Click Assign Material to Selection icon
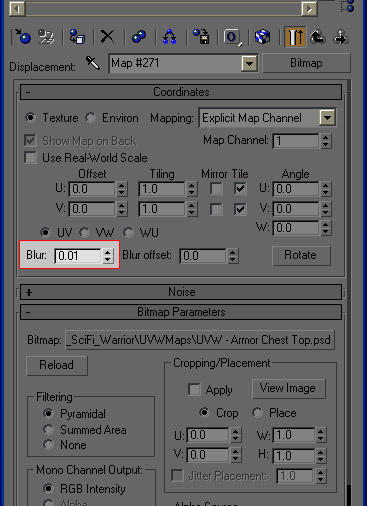The width and height of the screenshot is (367, 506). pyautogui.click(x=77, y=37)
